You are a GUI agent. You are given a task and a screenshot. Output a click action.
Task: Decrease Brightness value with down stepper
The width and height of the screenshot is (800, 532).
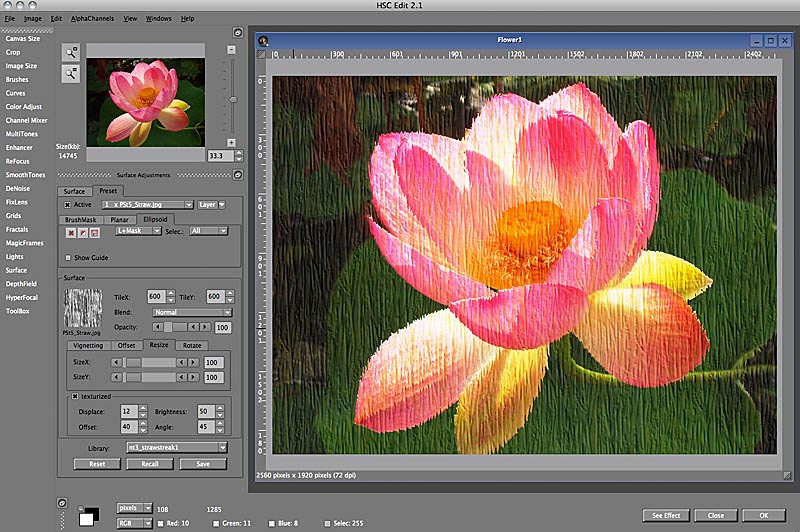pos(220,415)
